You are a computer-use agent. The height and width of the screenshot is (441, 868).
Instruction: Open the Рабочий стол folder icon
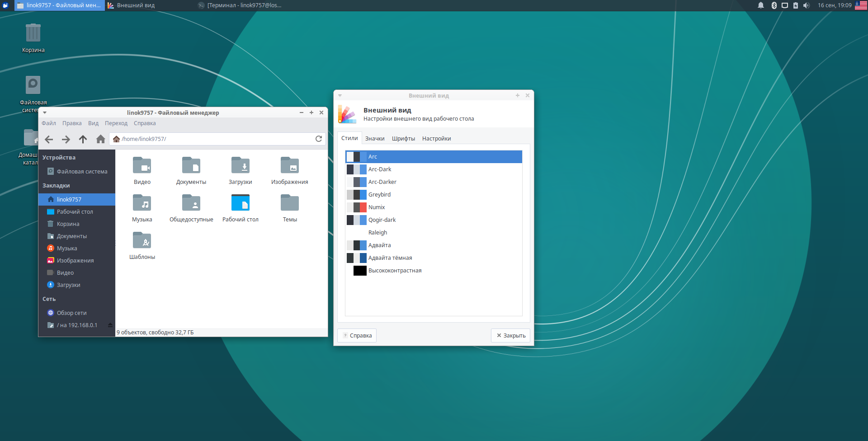(x=241, y=203)
